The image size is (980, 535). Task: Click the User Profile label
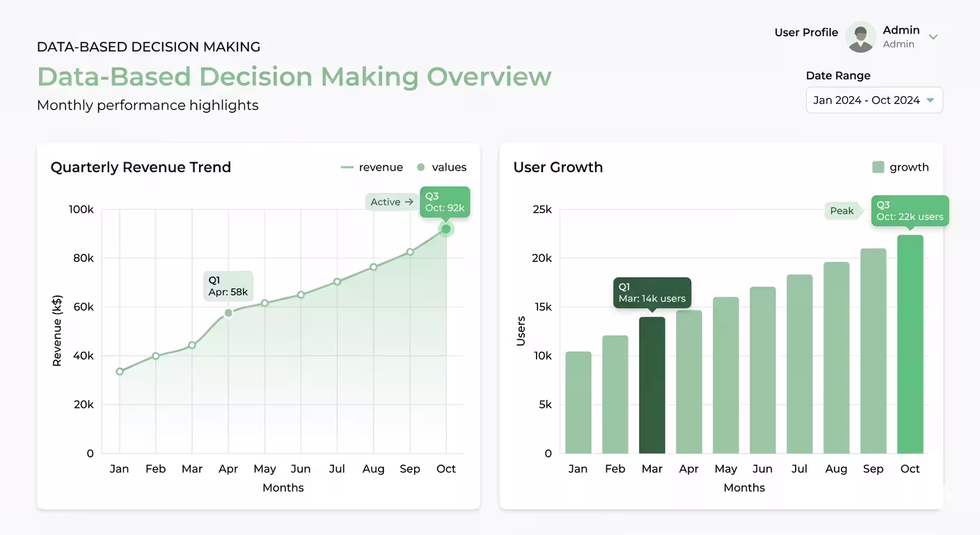(806, 32)
